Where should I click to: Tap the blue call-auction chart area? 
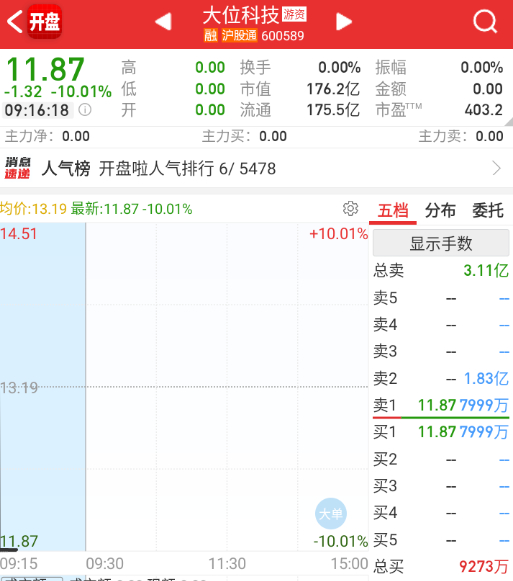(43, 387)
